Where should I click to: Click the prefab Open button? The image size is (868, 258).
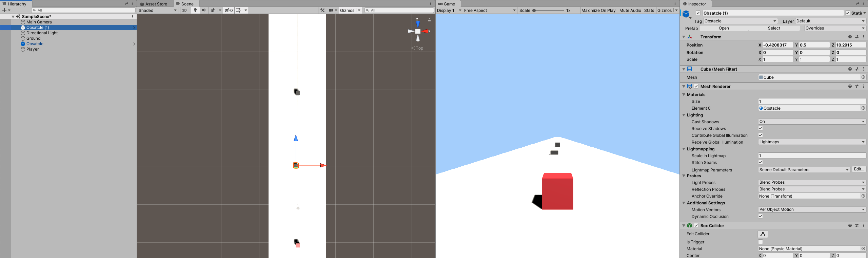tap(724, 28)
